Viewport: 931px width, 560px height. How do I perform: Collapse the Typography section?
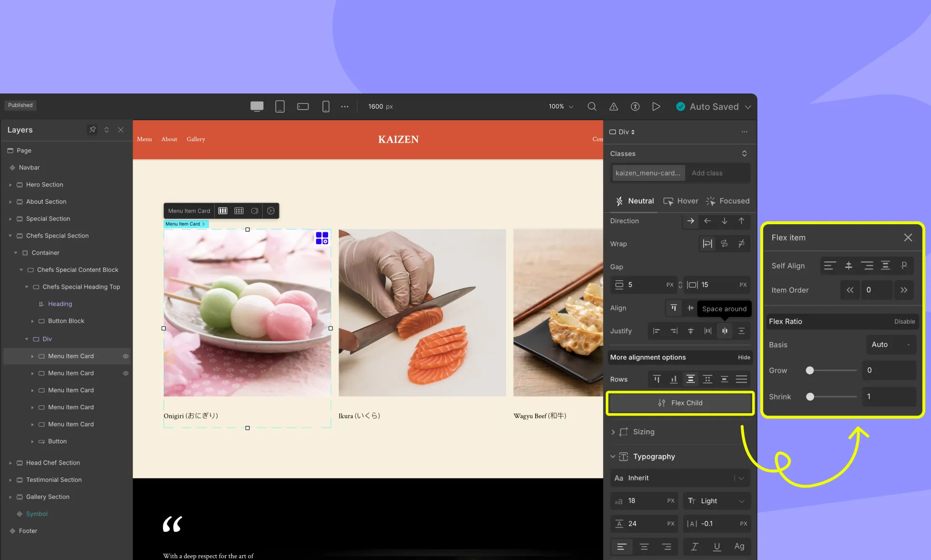coord(613,456)
